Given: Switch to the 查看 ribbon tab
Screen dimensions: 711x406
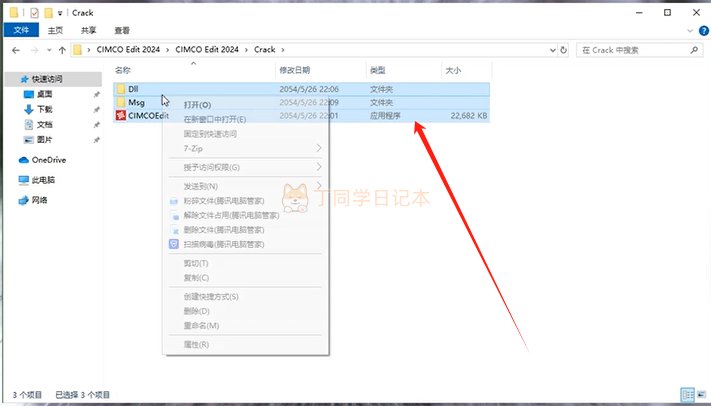Looking at the screenshot, I should (x=122, y=30).
